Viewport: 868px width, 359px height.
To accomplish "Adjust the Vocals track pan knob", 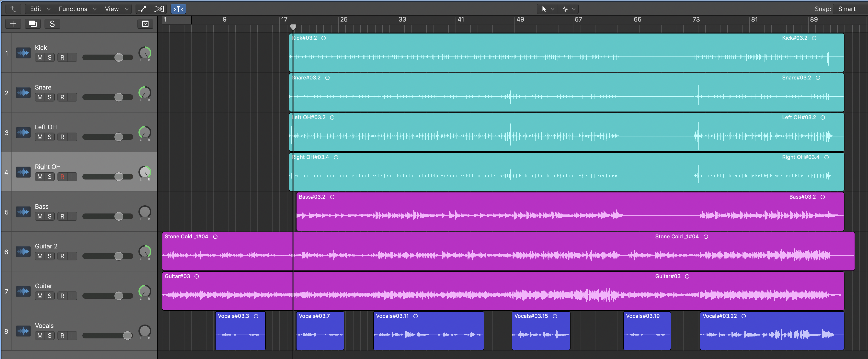I will click(145, 331).
